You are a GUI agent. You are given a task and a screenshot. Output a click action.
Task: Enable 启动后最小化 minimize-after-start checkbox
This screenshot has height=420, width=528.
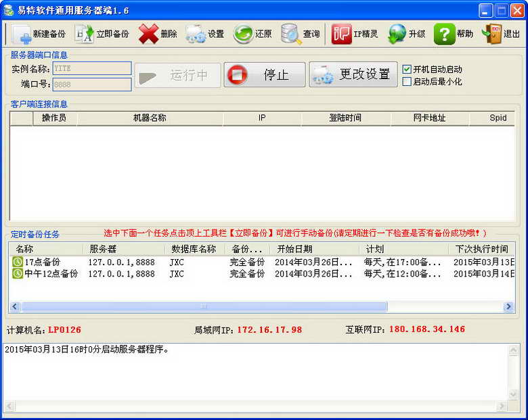(407, 81)
